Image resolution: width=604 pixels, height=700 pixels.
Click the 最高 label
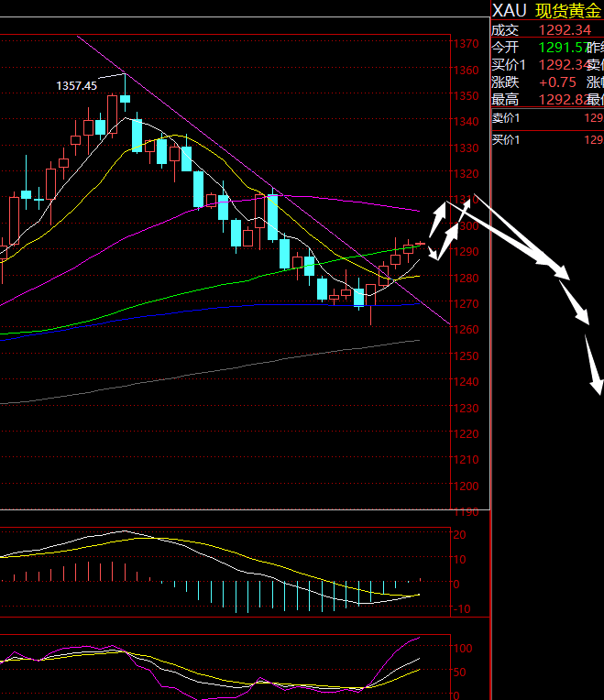pos(505,100)
